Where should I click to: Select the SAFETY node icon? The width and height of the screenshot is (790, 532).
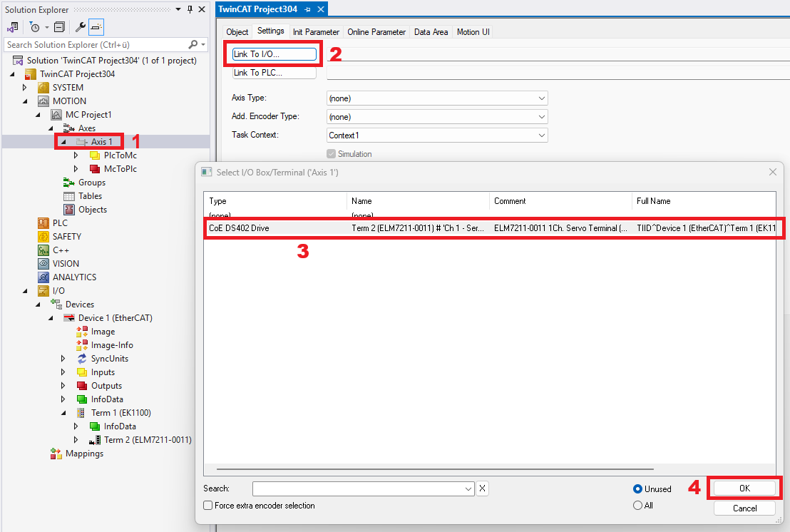coord(43,236)
